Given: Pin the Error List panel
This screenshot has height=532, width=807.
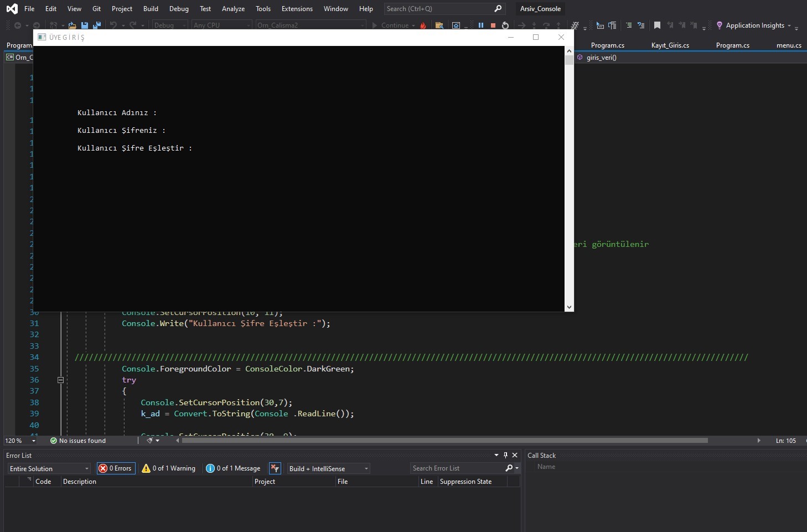Looking at the screenshot, I should (505, 455).
